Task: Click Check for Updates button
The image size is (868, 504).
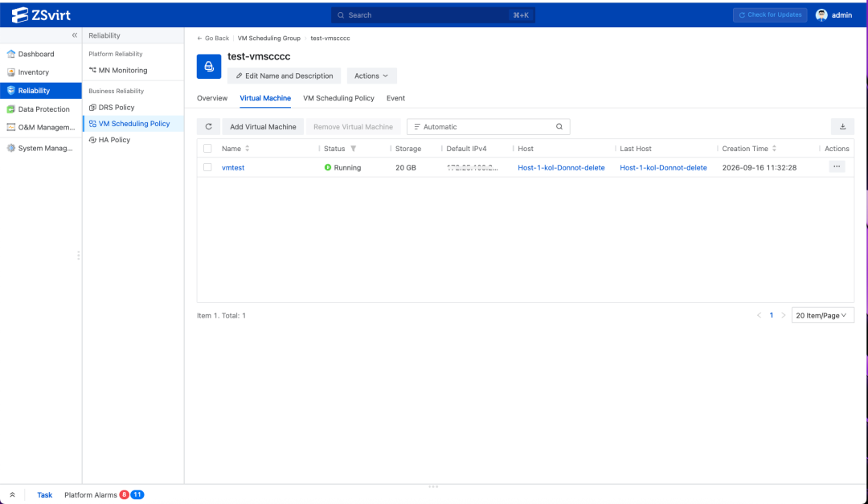Action: pyautogui.click(x=770, y=15)
